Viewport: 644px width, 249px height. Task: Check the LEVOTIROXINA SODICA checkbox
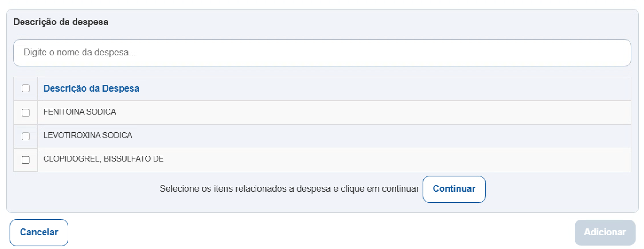click(26, 136)
